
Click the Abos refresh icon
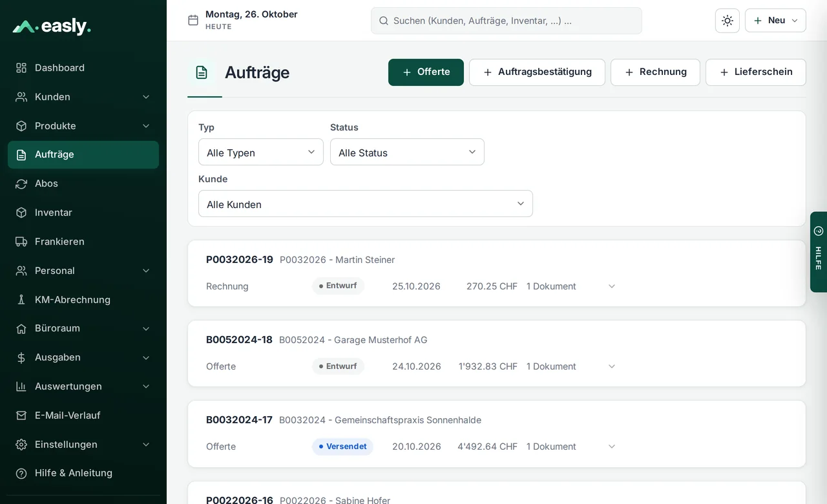21,184
